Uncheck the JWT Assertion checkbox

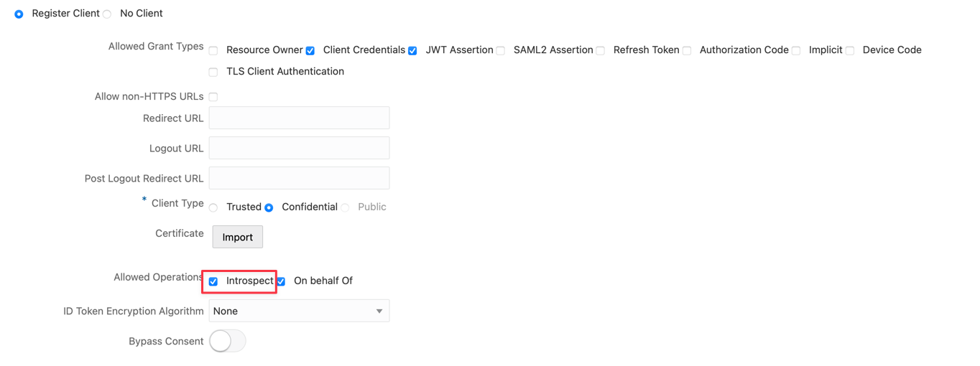[412, 51]
